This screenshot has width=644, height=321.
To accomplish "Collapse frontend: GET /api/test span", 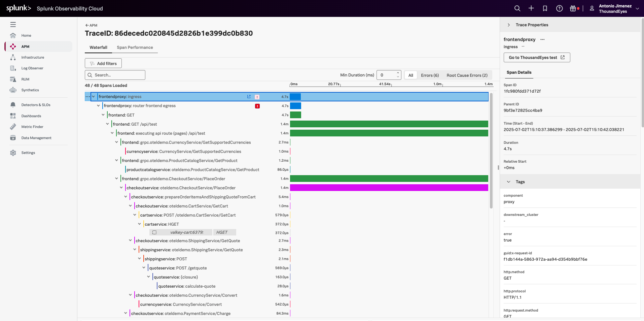I will tap(108, 124).
